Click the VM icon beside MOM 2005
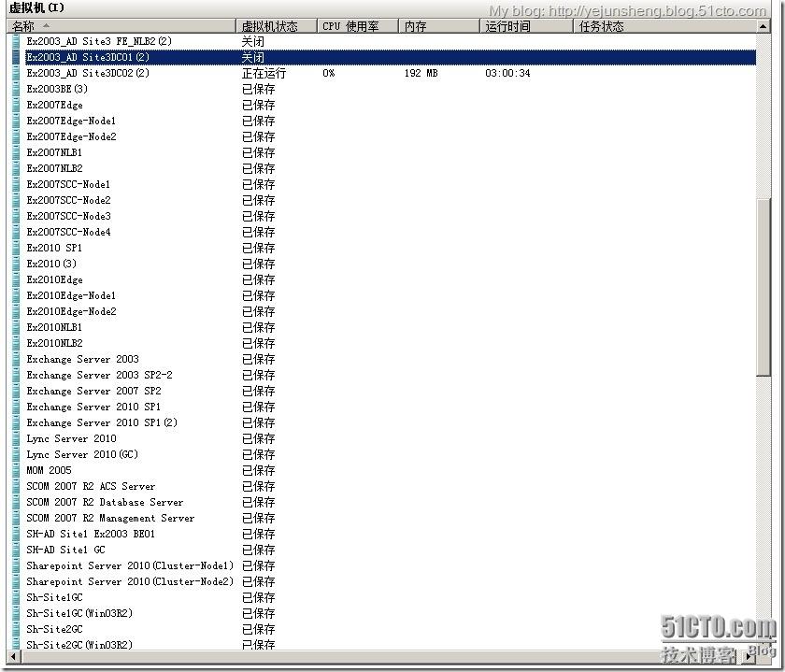785x672 pixels. pos(16,471)
